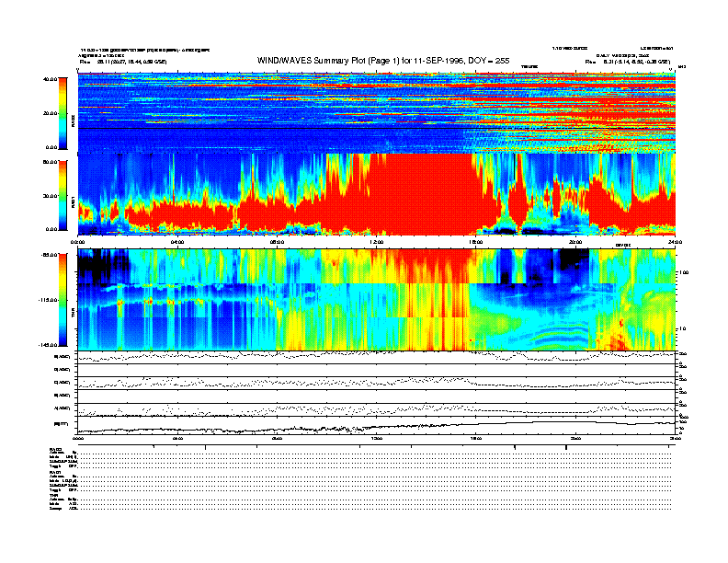Click the 10 frequency label beside TNR panel

coord(684,328)
